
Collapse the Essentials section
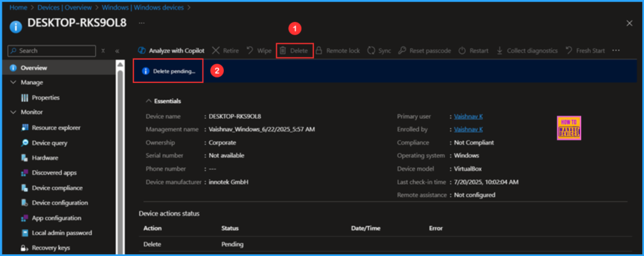pyautogui.click(x=148, y=101)
